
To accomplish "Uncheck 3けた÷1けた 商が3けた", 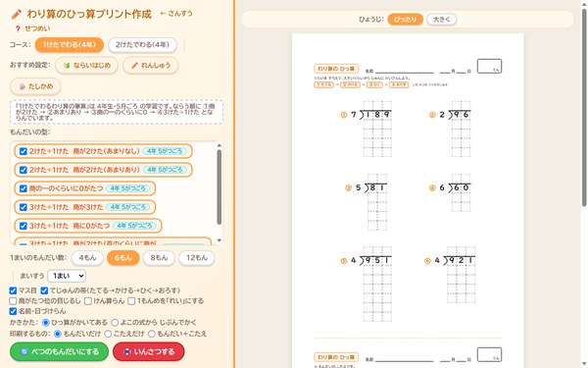I will pos(24,207).
